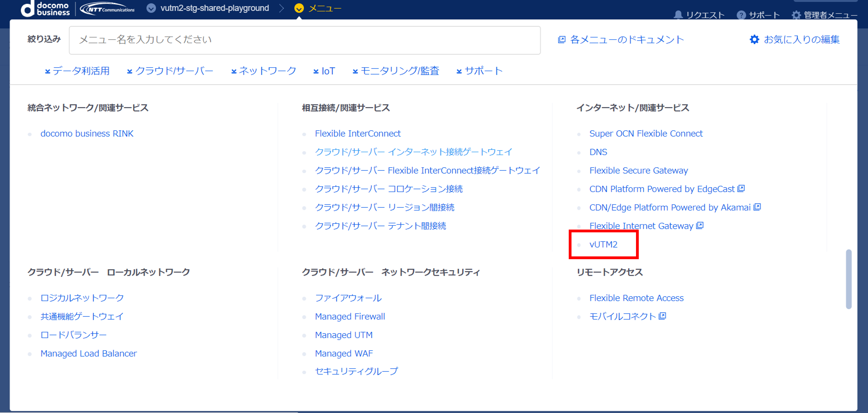
Task: Open クラウド/サーバー リージョン間接続
Action: pos(384,207)
